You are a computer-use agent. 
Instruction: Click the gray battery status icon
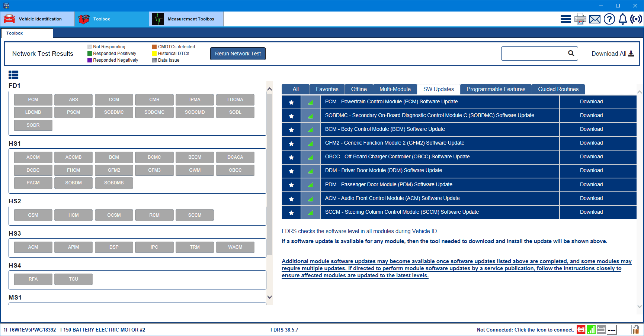pos(601,330)
